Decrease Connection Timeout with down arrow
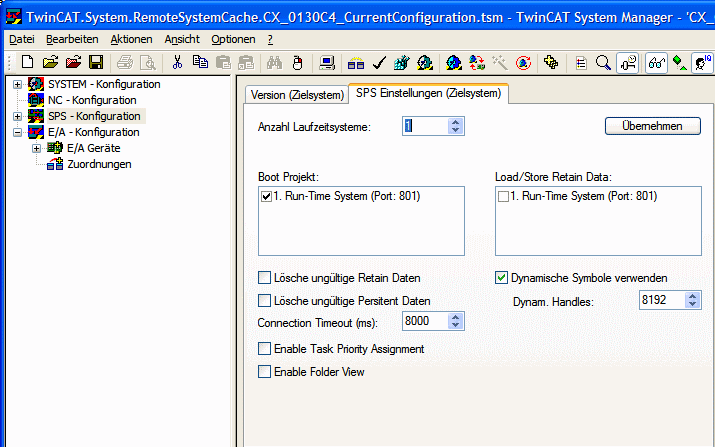 point(456,325)
